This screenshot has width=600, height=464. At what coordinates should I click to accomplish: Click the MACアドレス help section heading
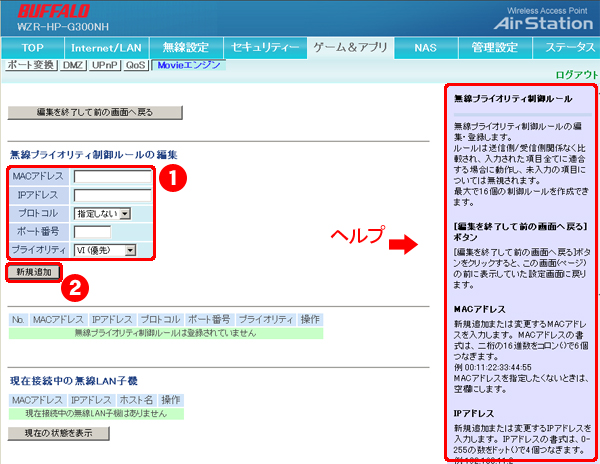click(x=479, y=309)
